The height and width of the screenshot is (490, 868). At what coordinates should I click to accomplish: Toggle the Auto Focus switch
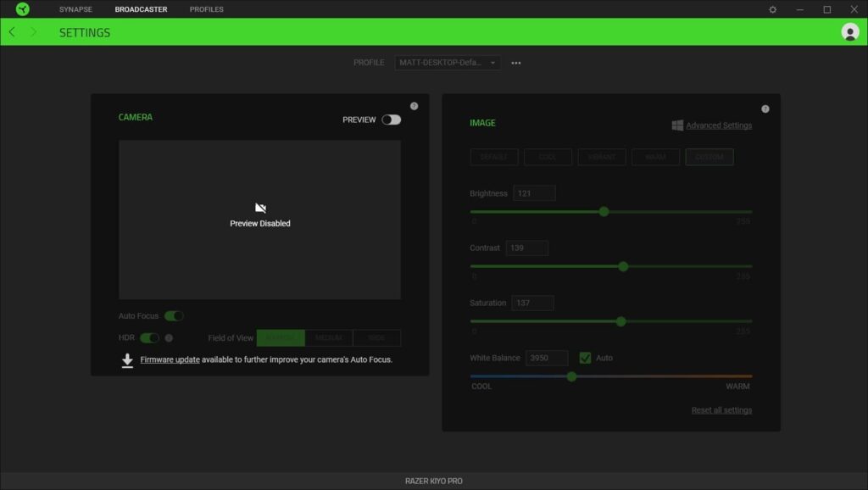(x=174, y=316)
